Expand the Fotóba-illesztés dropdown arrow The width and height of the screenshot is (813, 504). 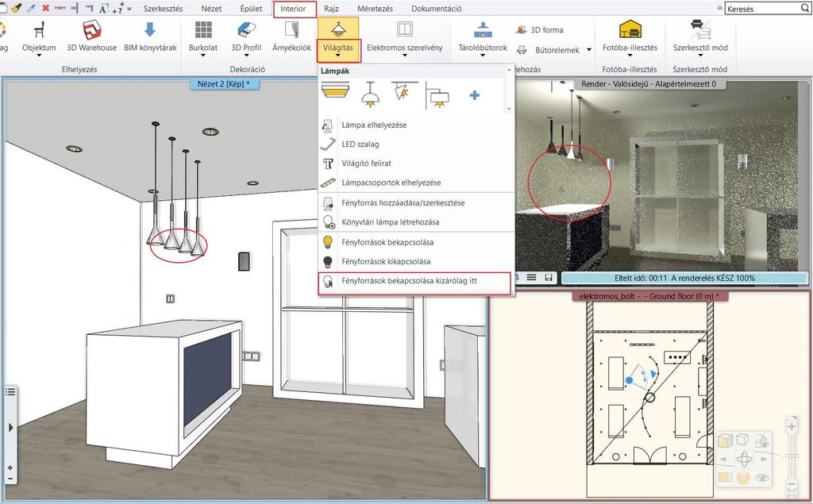[630, 55]
